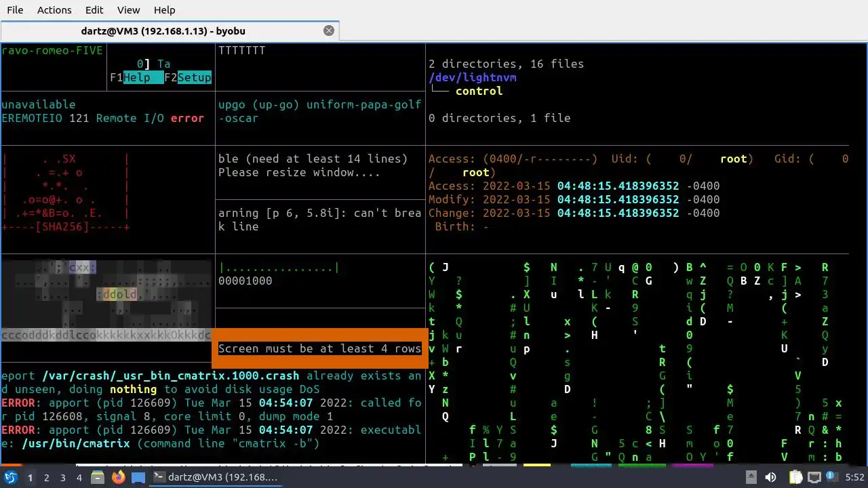
Task: Click the 'unavailable' text
Action: tap(39, 104)
